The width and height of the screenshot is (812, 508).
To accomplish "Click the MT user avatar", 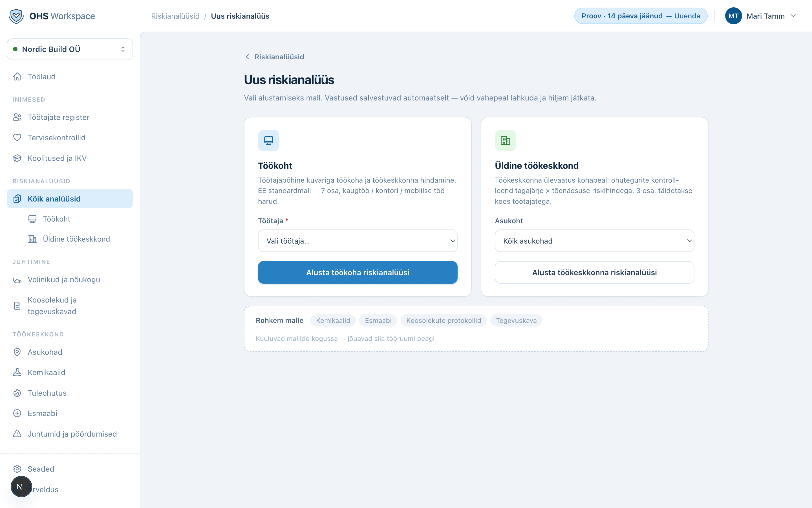I will (733, 16).
